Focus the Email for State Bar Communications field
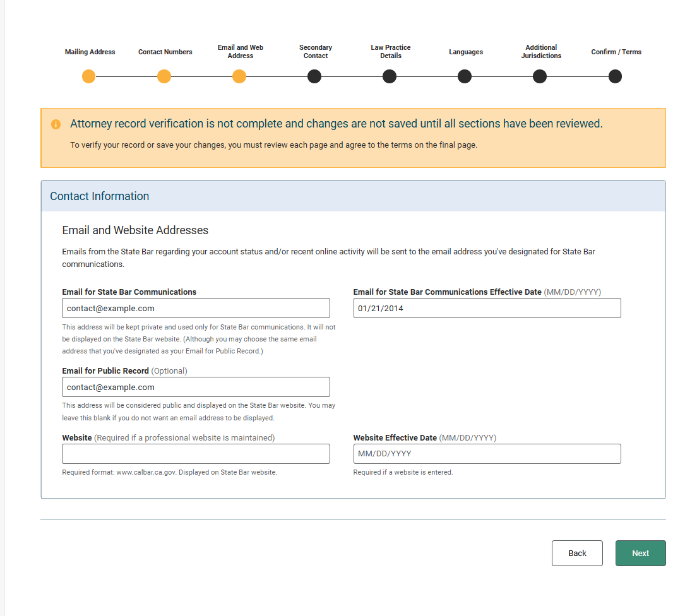 (x=196, y=308)
